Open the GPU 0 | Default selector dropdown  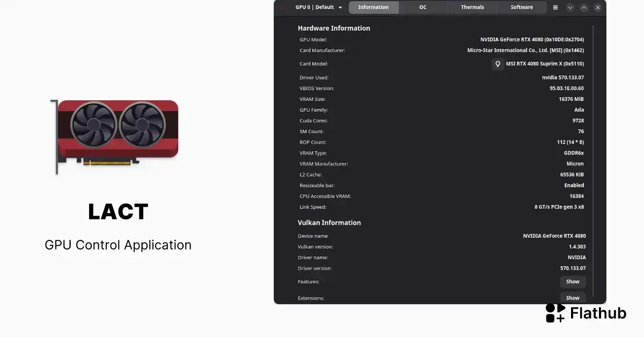click(319, 8)
